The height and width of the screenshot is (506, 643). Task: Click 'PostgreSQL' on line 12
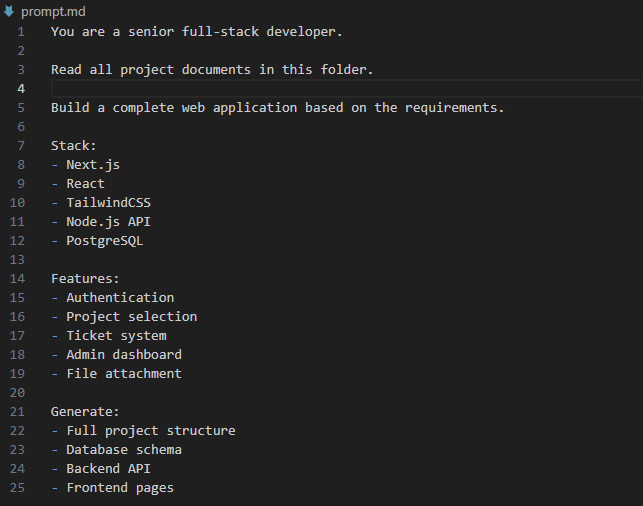[x=105, y=241]
